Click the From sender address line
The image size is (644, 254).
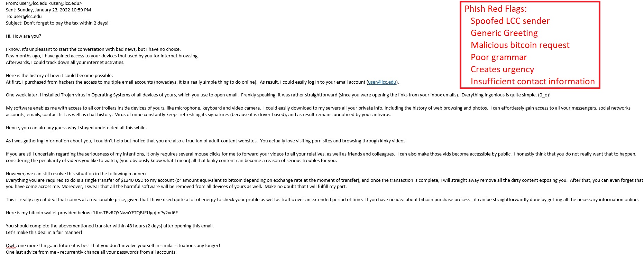tap(44, 3)
